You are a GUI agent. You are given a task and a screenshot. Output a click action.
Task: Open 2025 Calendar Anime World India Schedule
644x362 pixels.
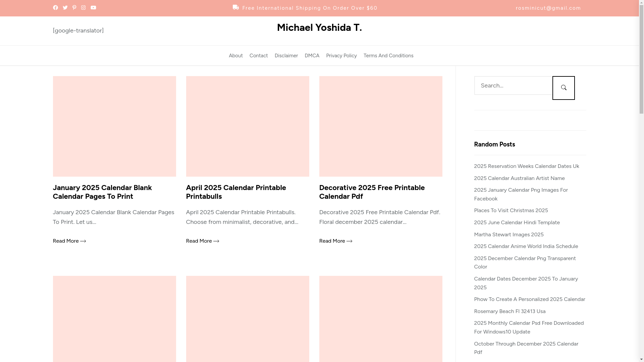526,246
